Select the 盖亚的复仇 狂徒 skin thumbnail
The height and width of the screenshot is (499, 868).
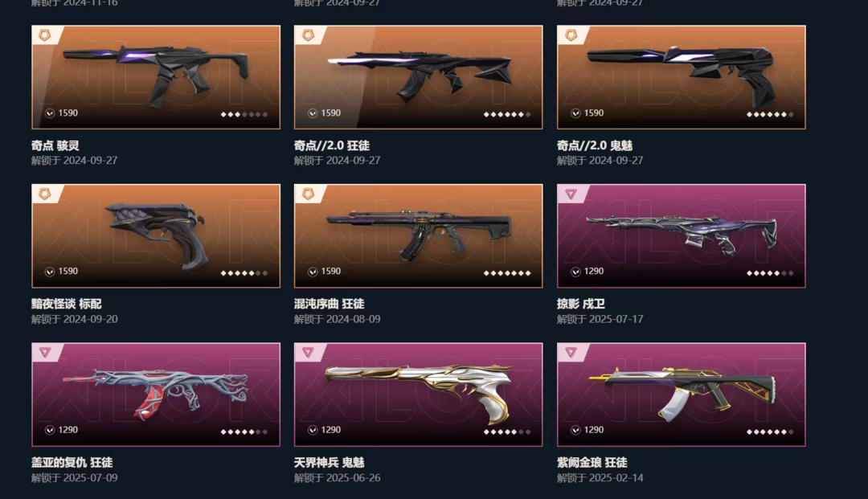coord(156,395)
